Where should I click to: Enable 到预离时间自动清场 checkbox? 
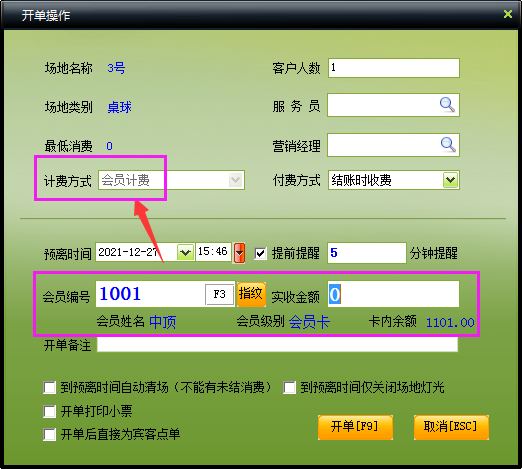[49, 388]
